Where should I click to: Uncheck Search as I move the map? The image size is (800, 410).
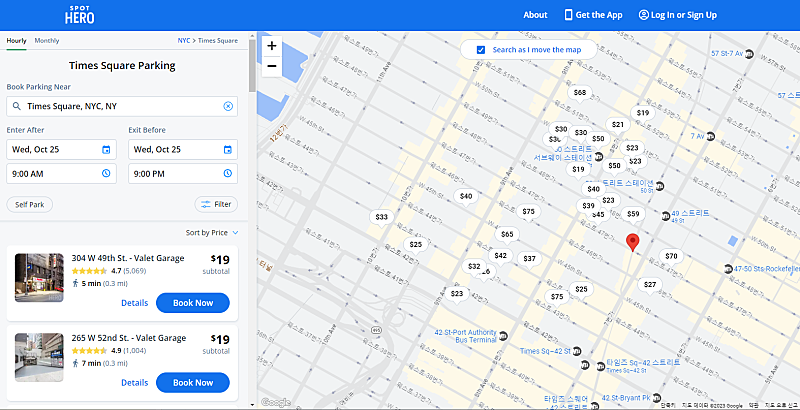coord(481,50)
